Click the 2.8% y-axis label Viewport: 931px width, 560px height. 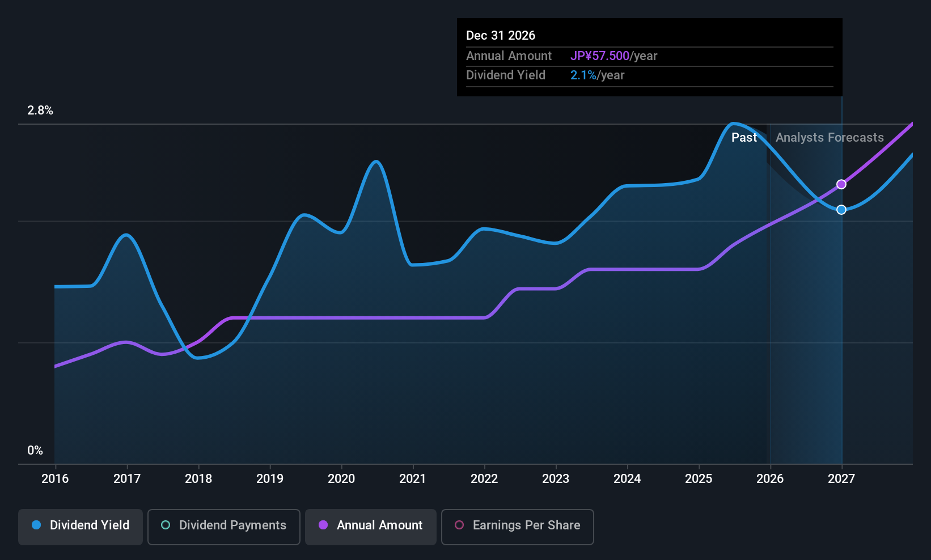tap(40, 111)
